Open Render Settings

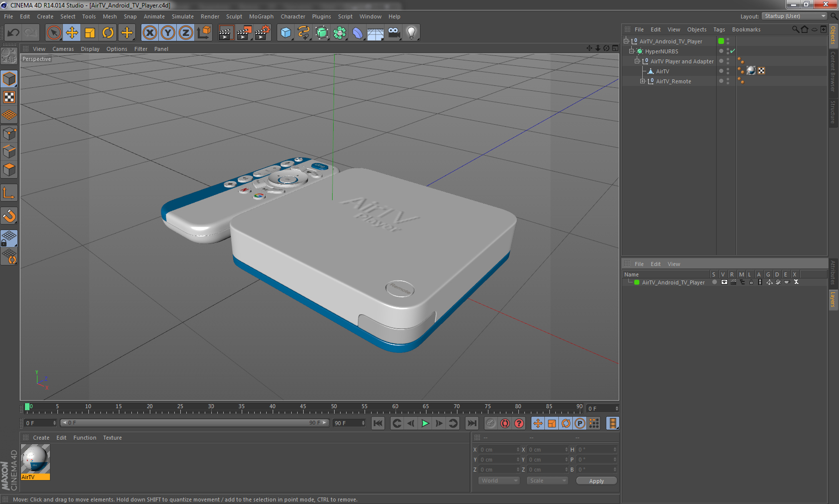click(x=263, y=33)
